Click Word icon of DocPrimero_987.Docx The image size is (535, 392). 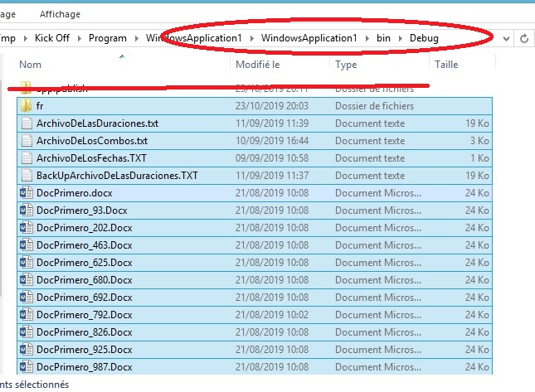click(x=27, y=367)
